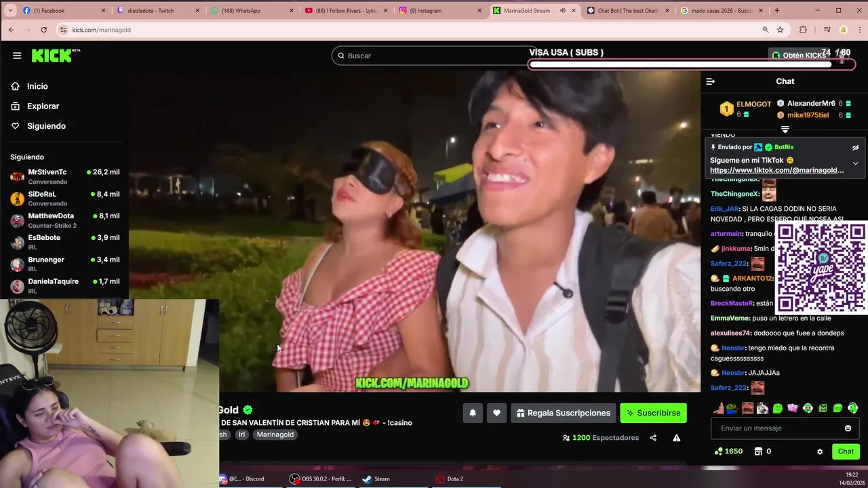
Task: Toggle stream notifications bell
Action: 473,413
